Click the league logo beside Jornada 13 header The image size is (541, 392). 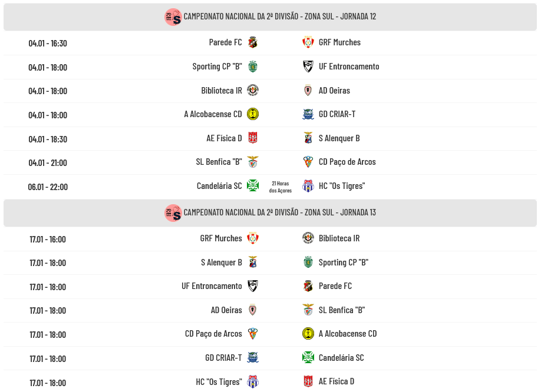(173, 212)
